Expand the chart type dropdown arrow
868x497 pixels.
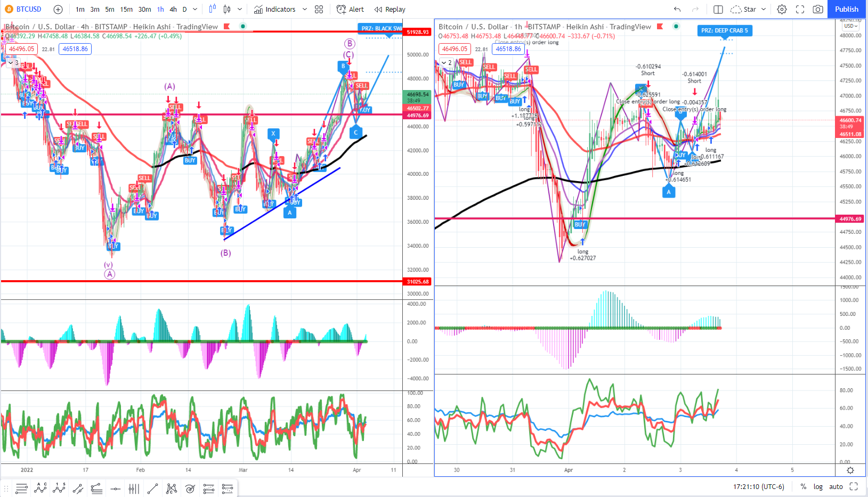[x=240, y=9]
